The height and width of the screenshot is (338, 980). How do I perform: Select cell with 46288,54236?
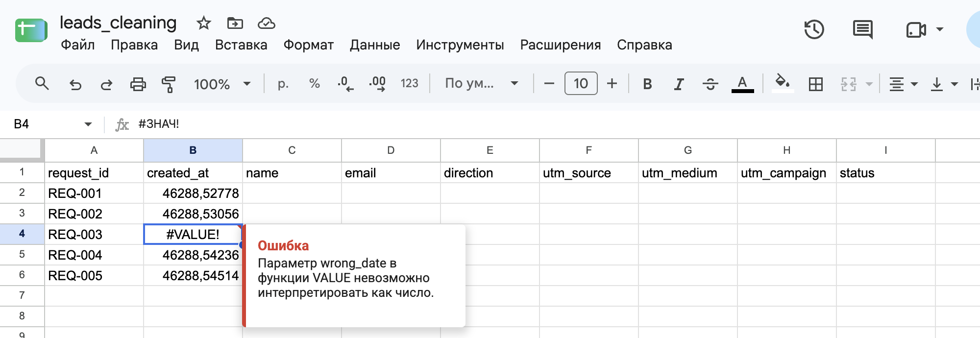[193, 255]
